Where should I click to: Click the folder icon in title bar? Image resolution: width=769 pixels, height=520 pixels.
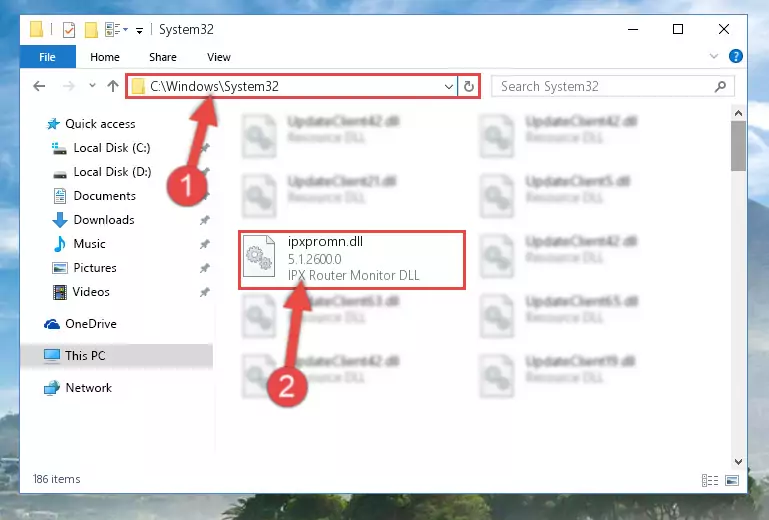point(36,29)
